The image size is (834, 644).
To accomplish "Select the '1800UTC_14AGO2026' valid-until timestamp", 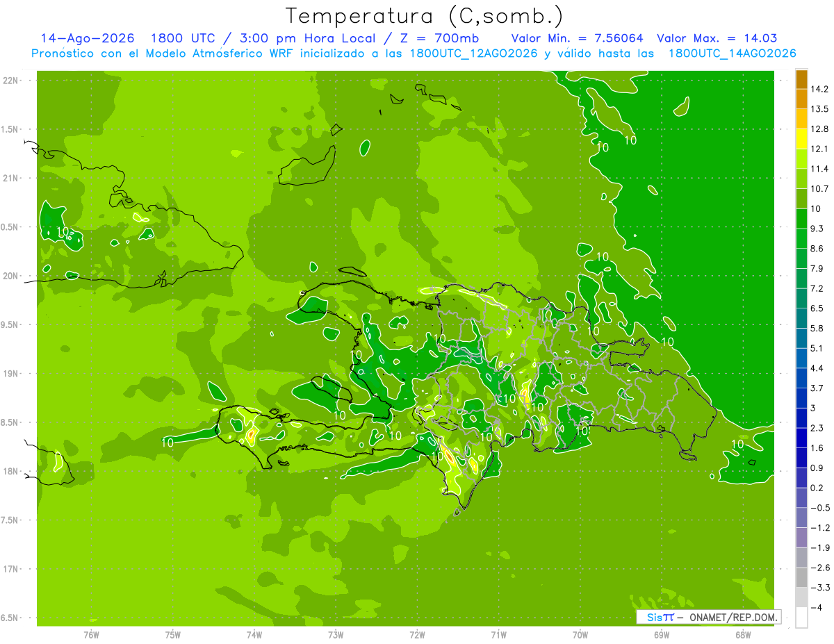I will point(732,53).
